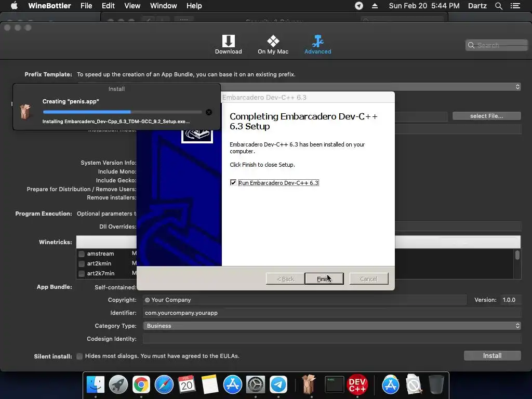Tick the art2kmin winetricks checkbox

82,263
